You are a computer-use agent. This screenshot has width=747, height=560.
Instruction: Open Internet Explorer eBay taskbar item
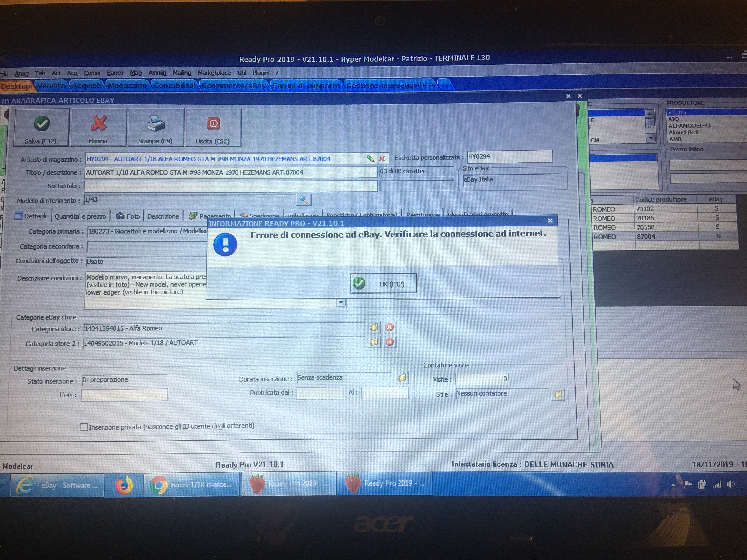pyautogui.click(x=57, y=485)
